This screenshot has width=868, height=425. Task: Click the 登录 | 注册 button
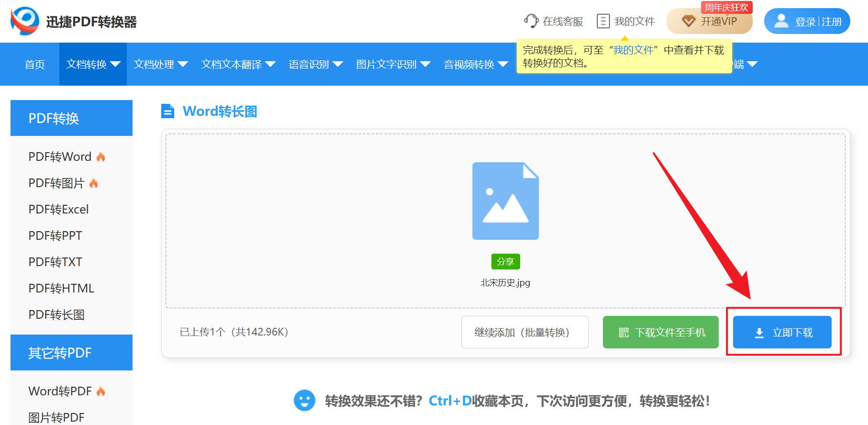[807, 21]
